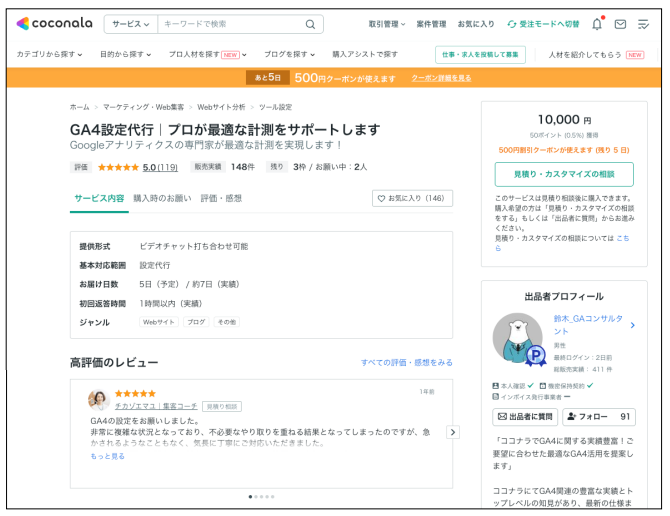Expand the 取引管理 menu
The height and width of the screenshot is (516, 670).
point(387,24)
